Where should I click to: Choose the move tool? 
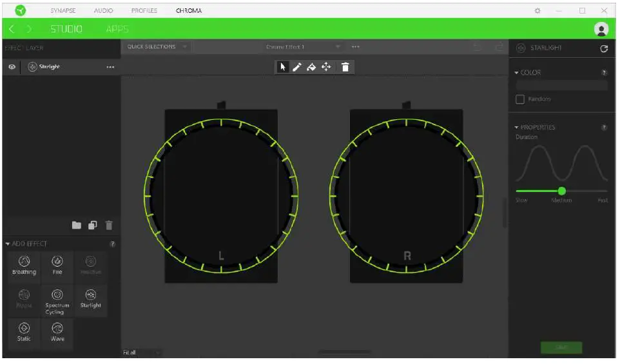326,67
